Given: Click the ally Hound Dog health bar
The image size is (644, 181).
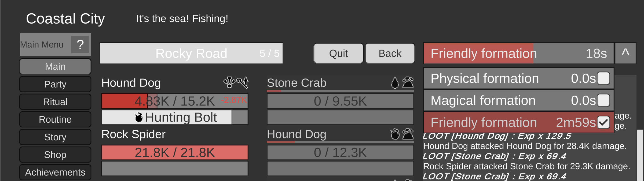Looking at the screenshot, I should coord(175,101).
